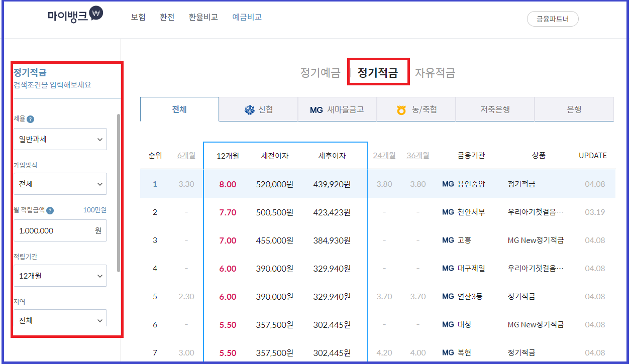This screenshot has width=630, height=364.
Task: Open the 세율 dropdown showing 일반과세
Action: [x=60, y=139]
